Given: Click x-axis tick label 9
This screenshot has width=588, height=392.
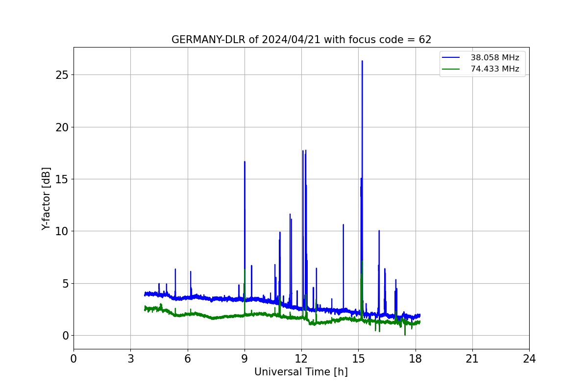Looking at the screenshot, I should [245, 359].
